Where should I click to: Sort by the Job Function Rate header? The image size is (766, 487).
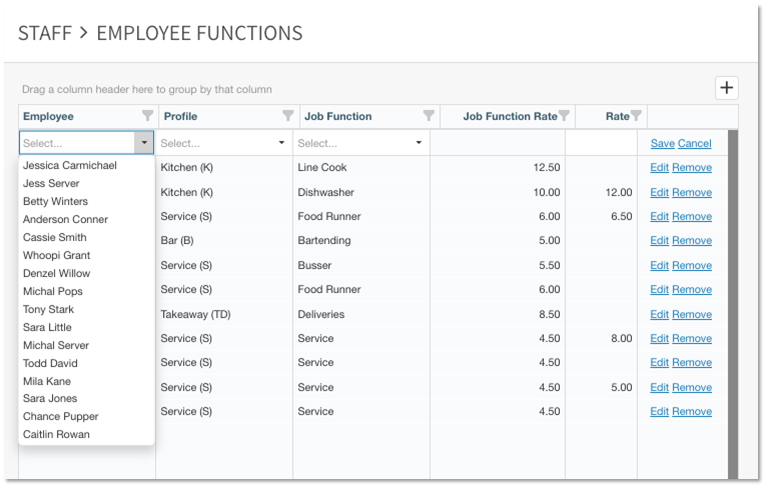click(509, 116)
